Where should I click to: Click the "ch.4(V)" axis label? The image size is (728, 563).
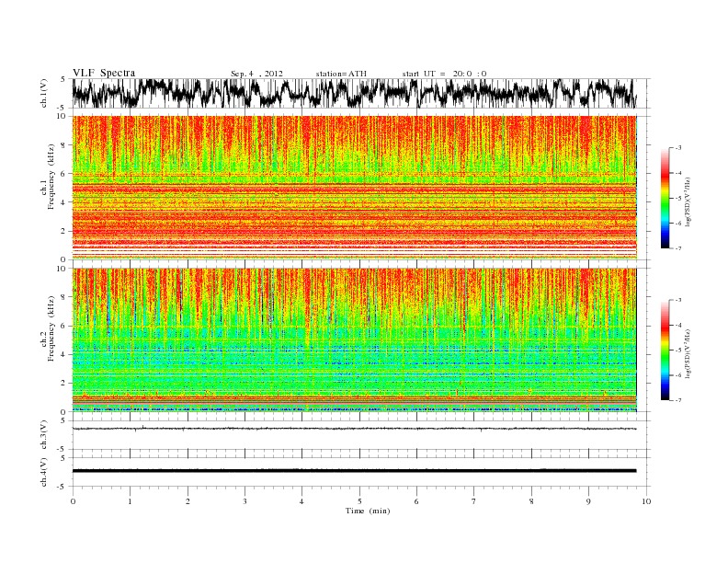click(44, 472)
